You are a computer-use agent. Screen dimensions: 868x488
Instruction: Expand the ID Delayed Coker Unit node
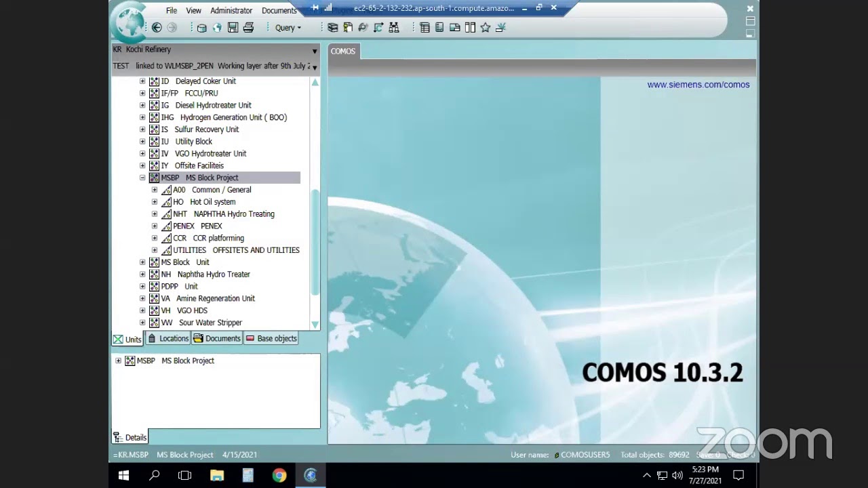[x=142, y=81]
